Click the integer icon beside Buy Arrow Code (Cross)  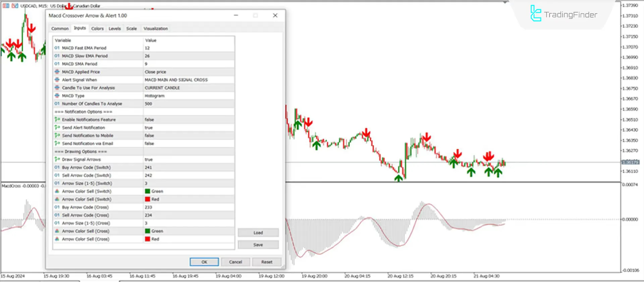tap(57, 207)
